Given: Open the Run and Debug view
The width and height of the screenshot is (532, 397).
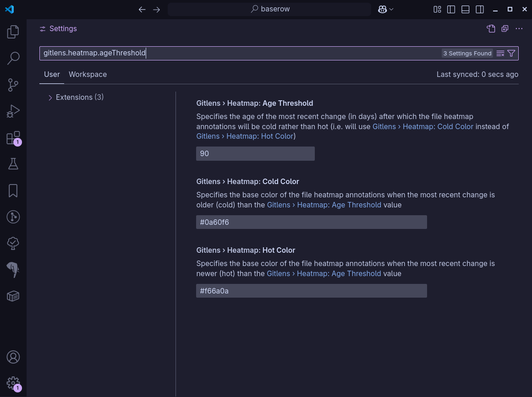Looking at the screenshot, I should [13, 111].
